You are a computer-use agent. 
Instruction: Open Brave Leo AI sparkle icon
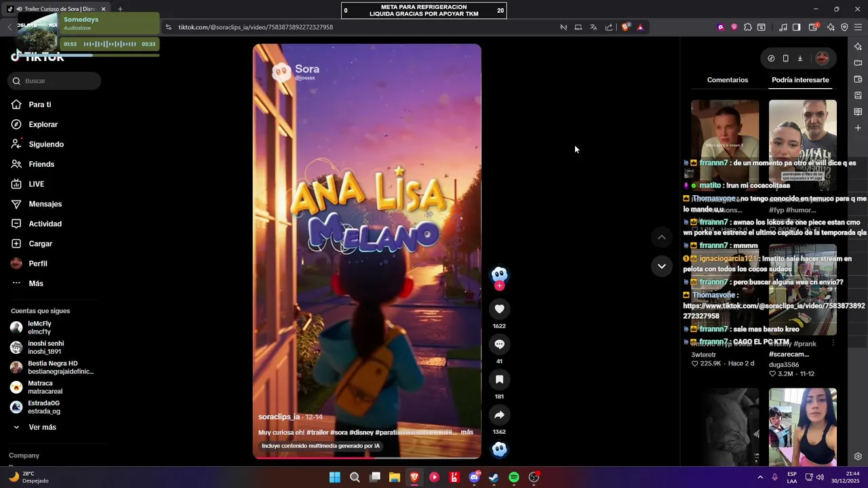click(831, 27)
